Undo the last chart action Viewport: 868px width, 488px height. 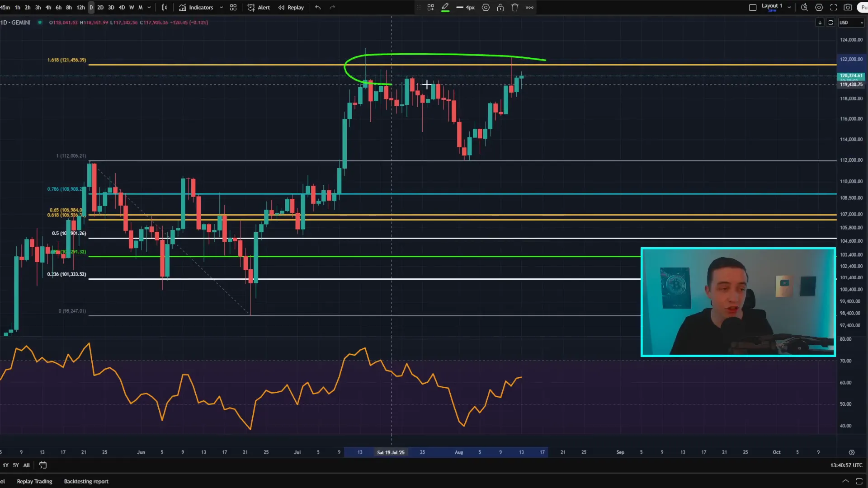318,7
